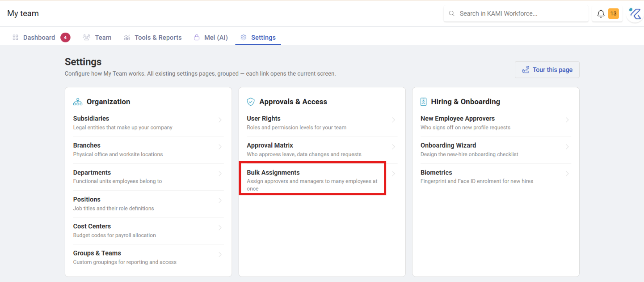Open notifications bell icon

601,14
